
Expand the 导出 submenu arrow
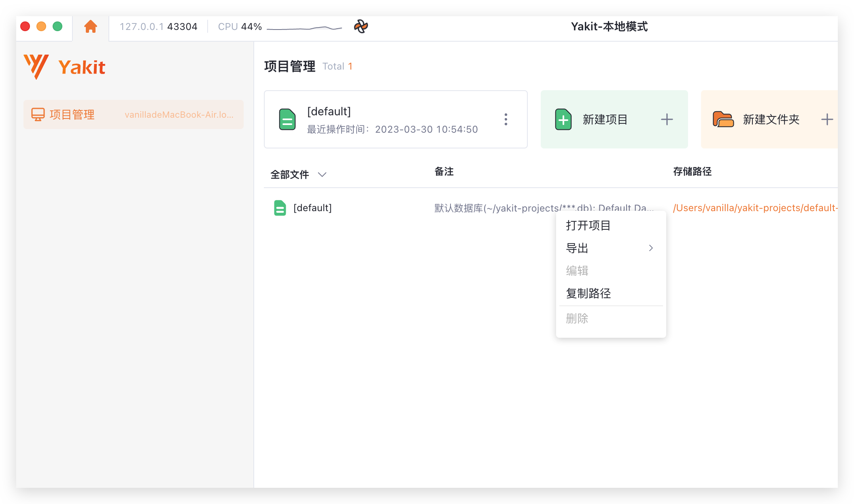(x=651, y=248)
